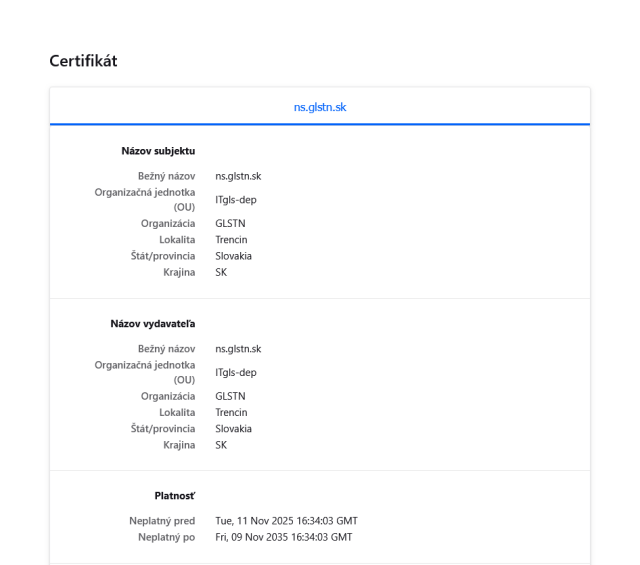Click the Názov subjektu section heading
Screen dimensions: 640x565
click(x=151, y=151)
